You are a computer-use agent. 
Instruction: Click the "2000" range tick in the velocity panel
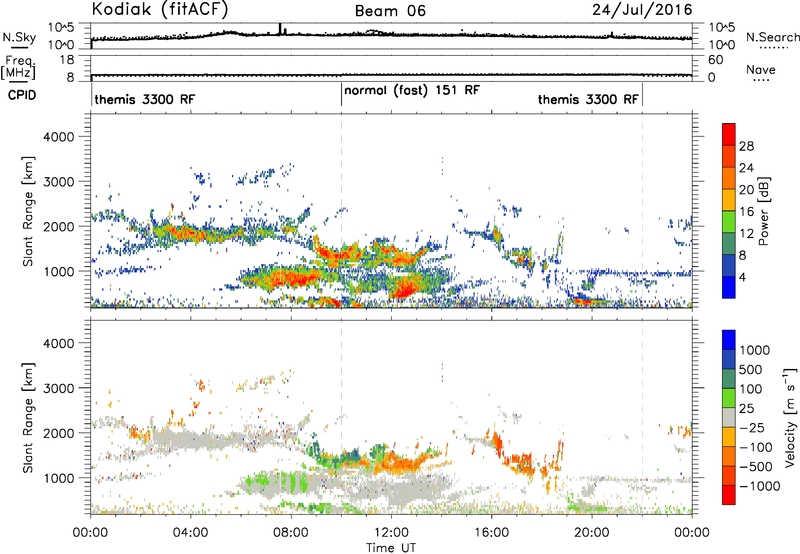tap(58, 433)
